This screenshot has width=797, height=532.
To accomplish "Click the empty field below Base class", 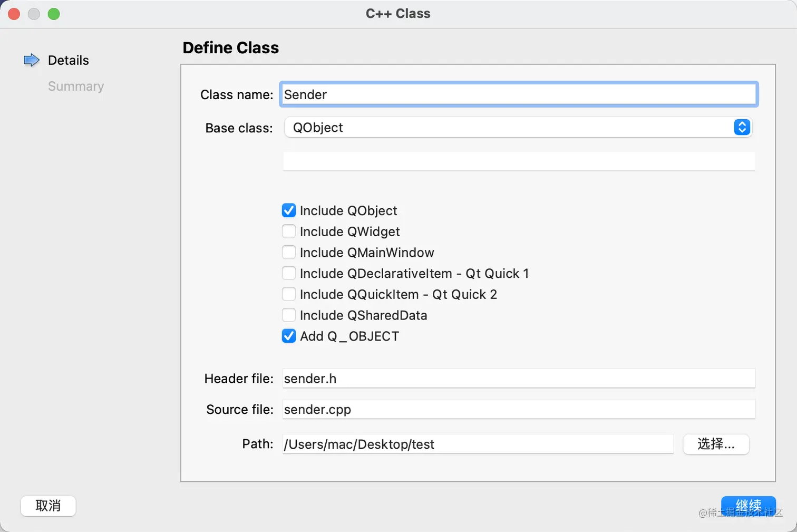I will (x=519, y=161).
